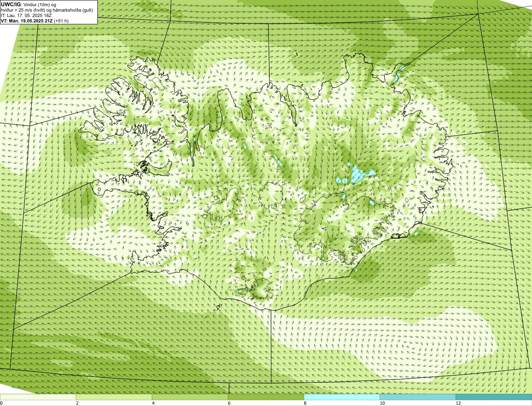The width and height of the screenshot is (532, 406).
Task: Click the 10–12 teal color bar segment
Action: pos(418,397)
